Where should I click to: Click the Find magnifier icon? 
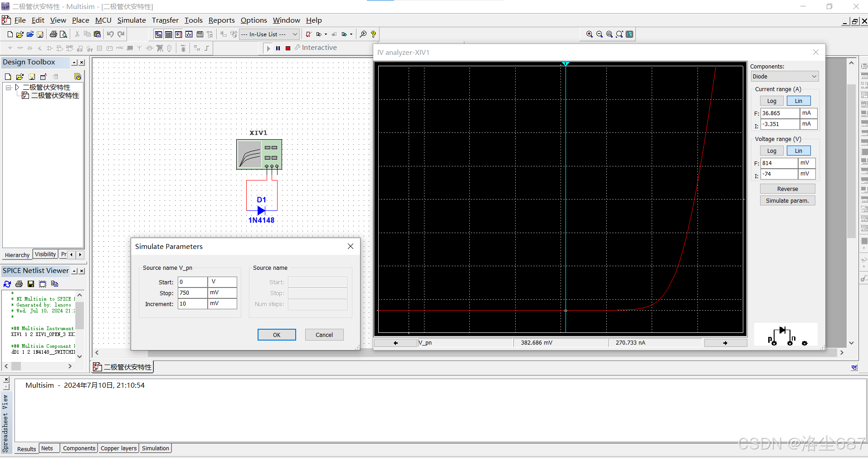(363, 34)
